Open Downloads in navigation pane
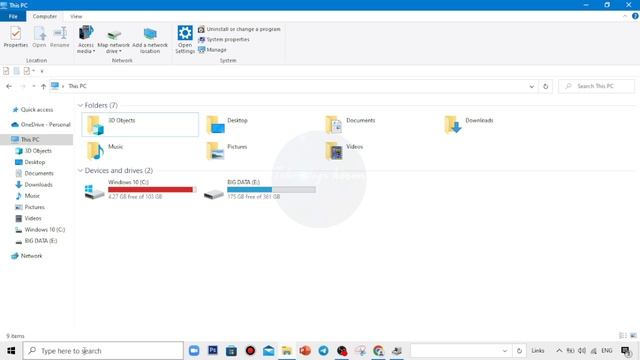The height and width of the screenshot is (360, 640). pos(38,184)
